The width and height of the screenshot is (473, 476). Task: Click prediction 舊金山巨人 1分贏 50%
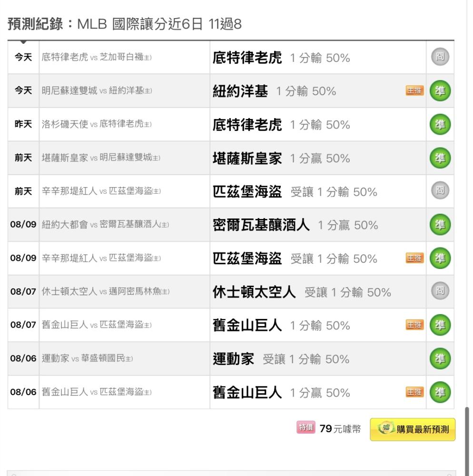coord(281,393)
